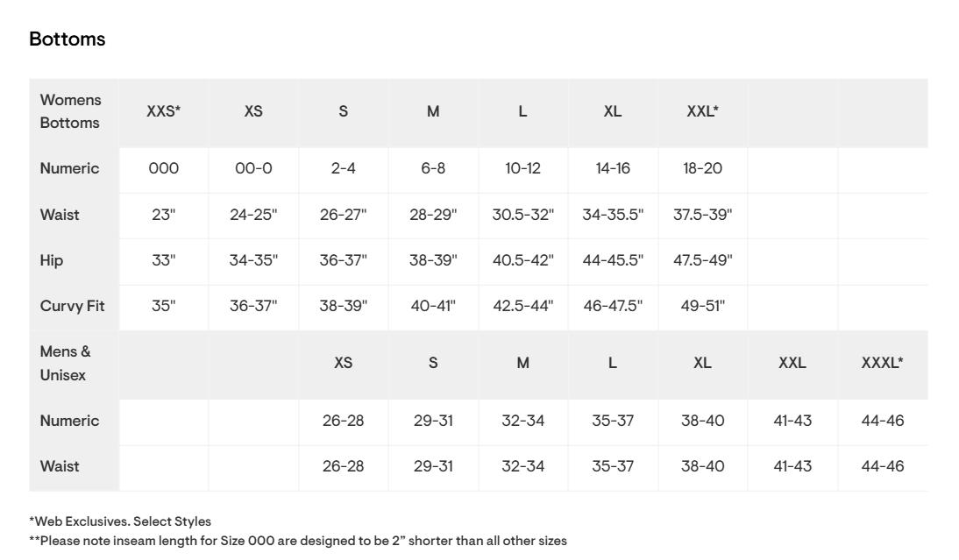Image resolution: width=959 pixels, height=560 pixels.
Task: Select the Mens & Unisex header cell
Action: pyautogui.click(x=66, y=364)
